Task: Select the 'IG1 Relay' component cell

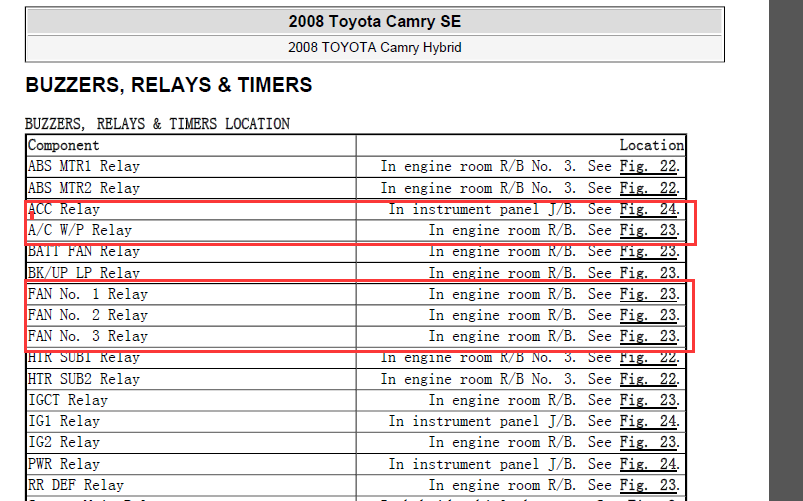Action: tap(191, 422)
